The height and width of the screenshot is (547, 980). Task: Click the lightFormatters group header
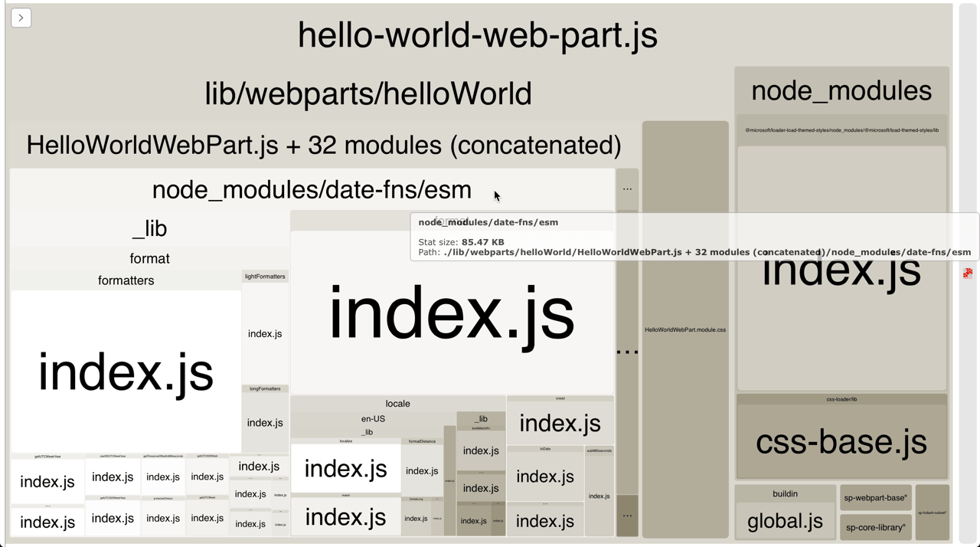[264, 277]
